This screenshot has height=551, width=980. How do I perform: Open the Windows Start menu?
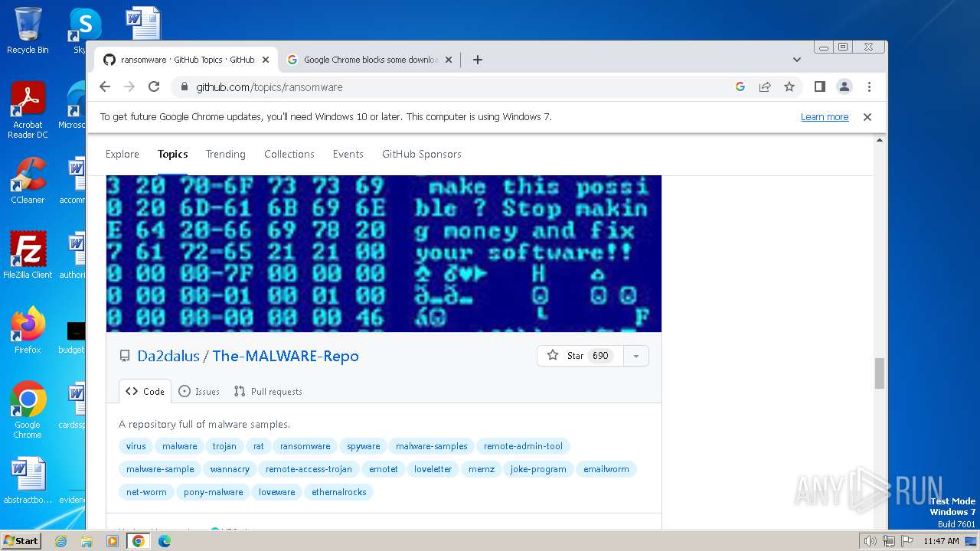point(21,540)
